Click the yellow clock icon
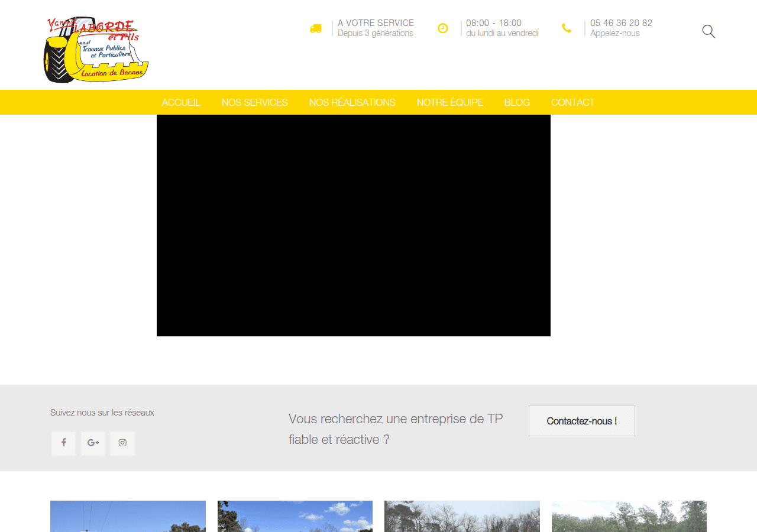 [443, 28]
